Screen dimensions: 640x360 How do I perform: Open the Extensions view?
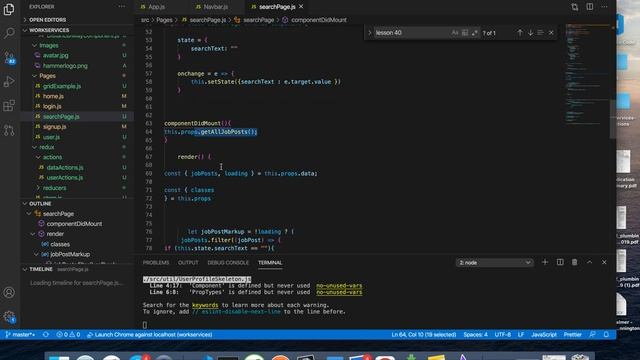tap(9, 106)
